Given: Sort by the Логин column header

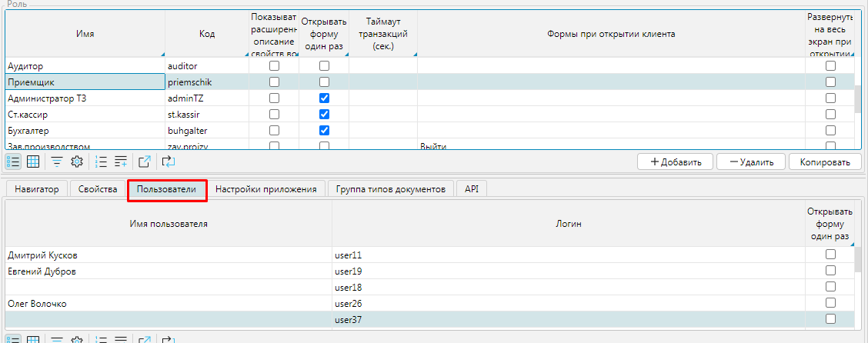Looking at the screenshot, I should tap(568, 224).
